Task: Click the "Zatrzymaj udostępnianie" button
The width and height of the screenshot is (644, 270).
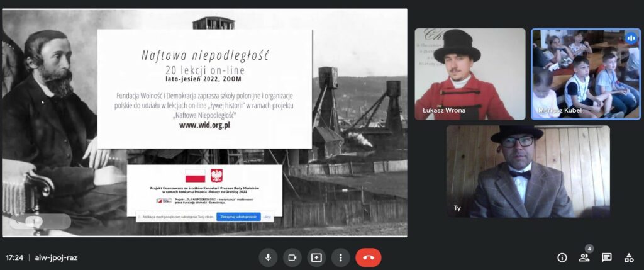Action: pyautogui.click(x=238, y=217)
